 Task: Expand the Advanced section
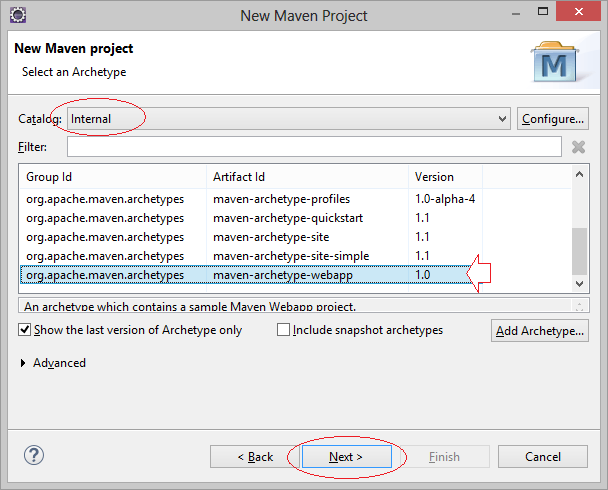(x=23, y=363)
